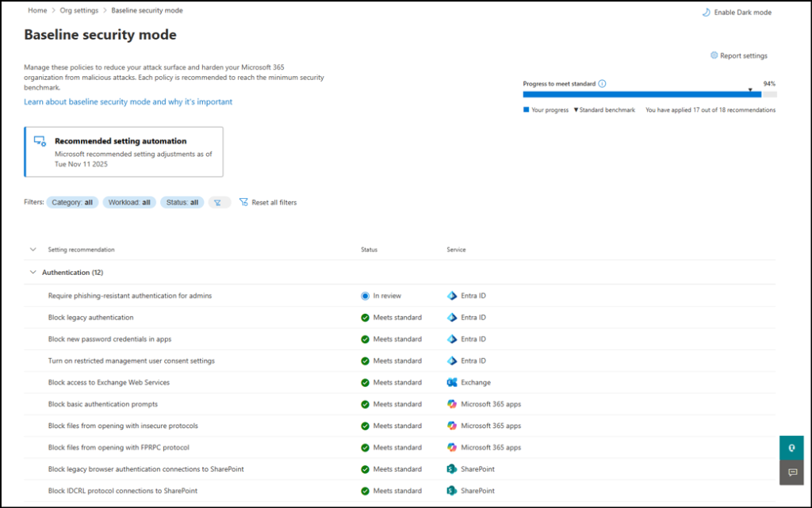Viewport: 812px width, 508px height.
Task: Click the Exchange icon next to Block access to Exchange Web Services
Action: (x=452, y=382)
